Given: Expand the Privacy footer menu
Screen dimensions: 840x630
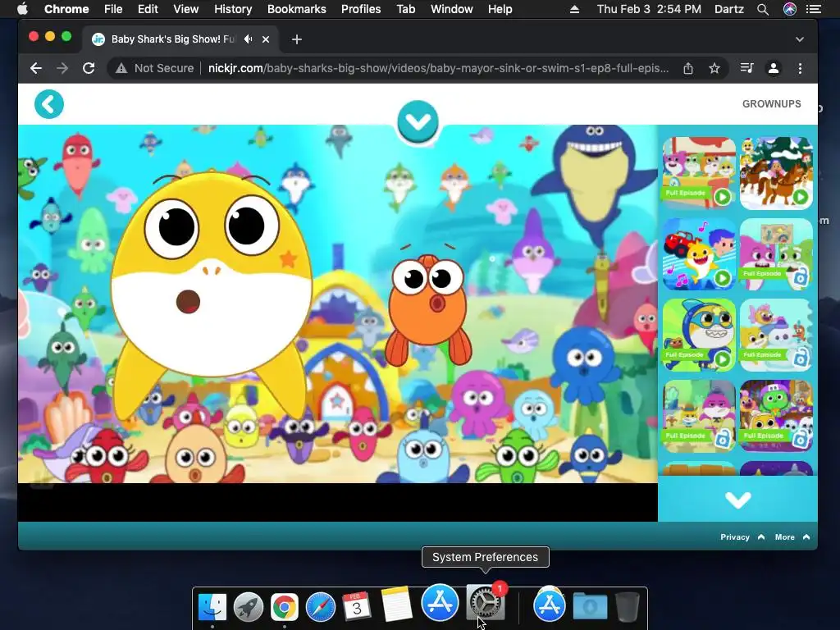Looking at the screenshot, I should coord(742,536).
